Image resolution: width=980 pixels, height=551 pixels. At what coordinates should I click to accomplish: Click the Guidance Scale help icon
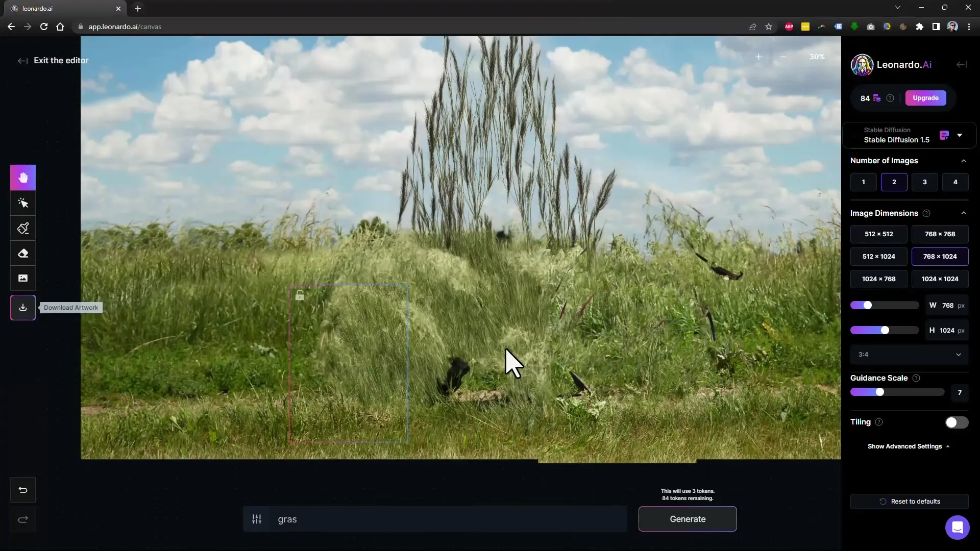[916, 378]
